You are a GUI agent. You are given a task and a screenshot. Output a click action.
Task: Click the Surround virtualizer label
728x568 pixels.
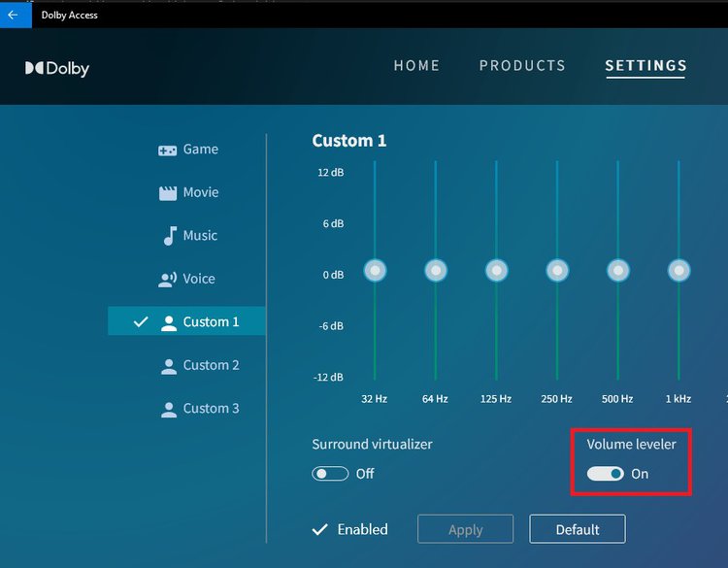(372, 445)
